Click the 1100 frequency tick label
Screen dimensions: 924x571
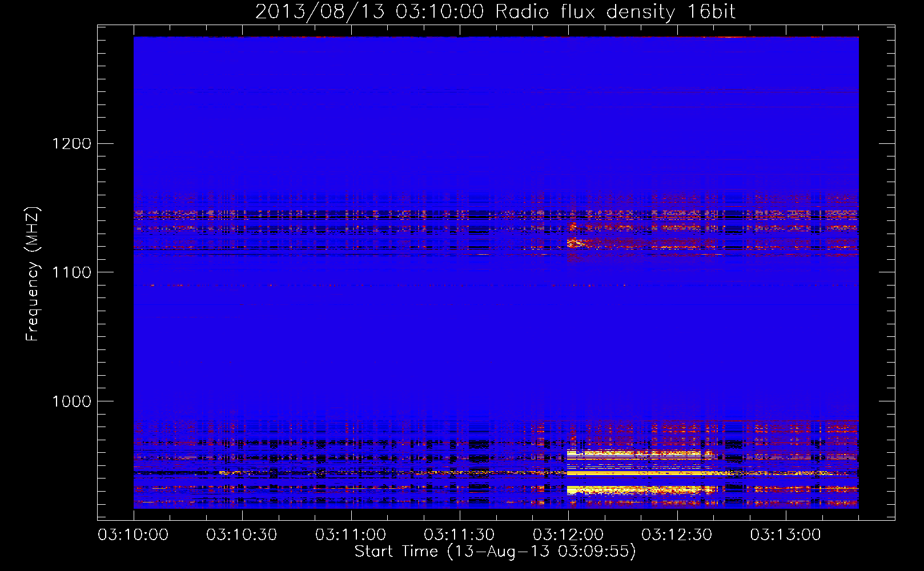(x=71, y=272)
